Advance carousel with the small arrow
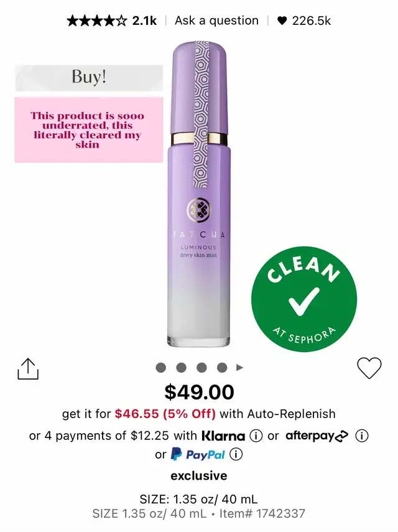Screen dimensions: 398x532 click(x=239, y=368)
